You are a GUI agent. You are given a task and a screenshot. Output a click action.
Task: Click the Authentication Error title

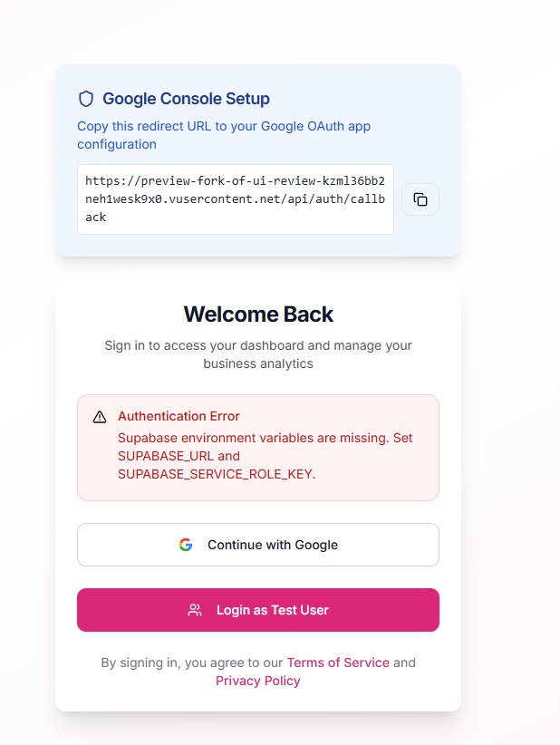[x=179, y=416]
